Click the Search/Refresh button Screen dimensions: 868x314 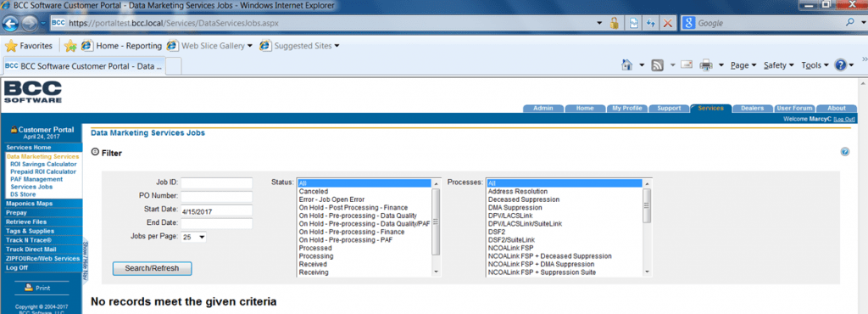coord(153,268)
